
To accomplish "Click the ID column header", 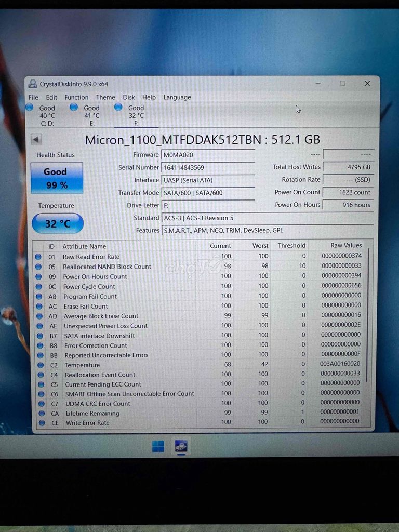I will (51, 247).
